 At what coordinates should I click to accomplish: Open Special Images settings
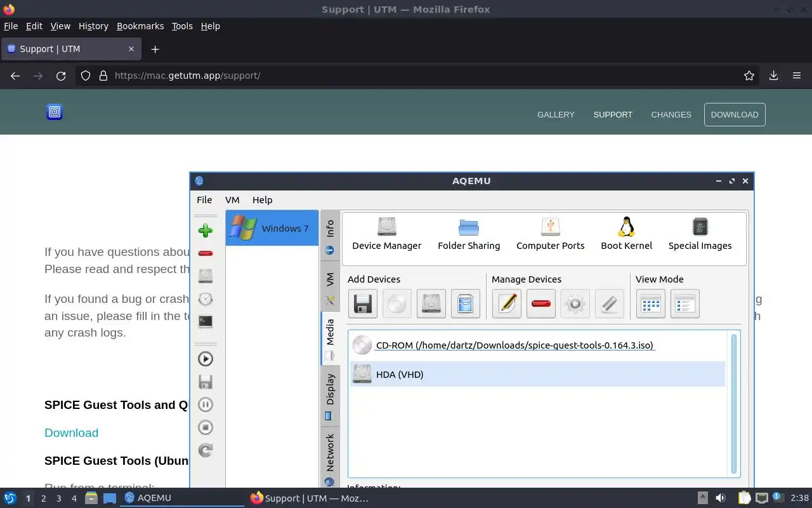coord(700,234)
